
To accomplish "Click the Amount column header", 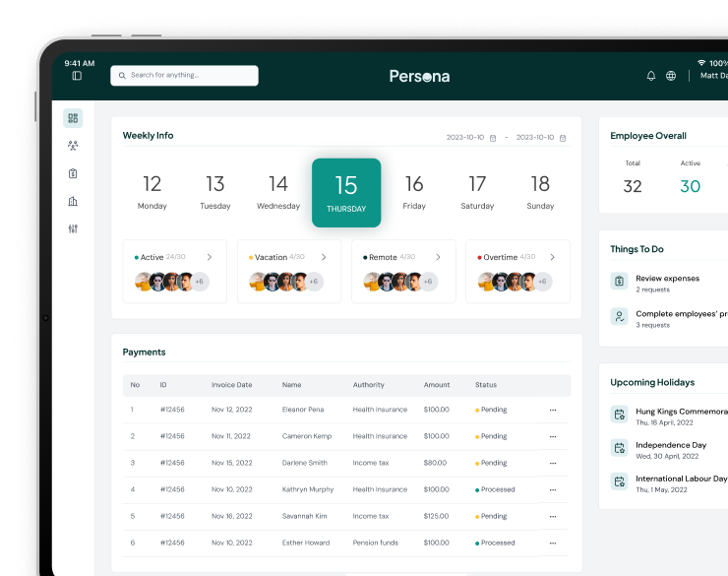I will 437,385.
